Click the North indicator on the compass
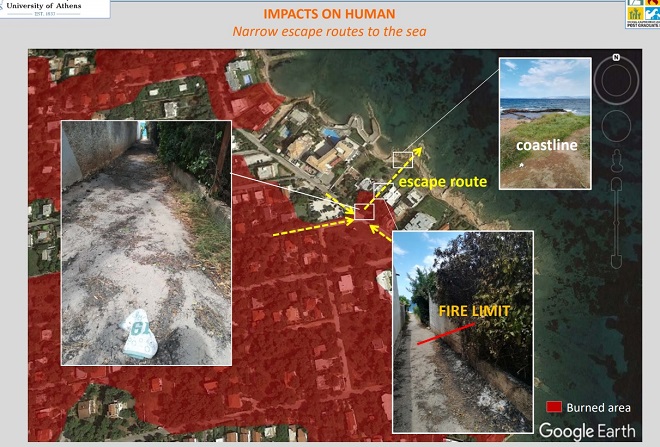660x447 pixels. [618, 56]
